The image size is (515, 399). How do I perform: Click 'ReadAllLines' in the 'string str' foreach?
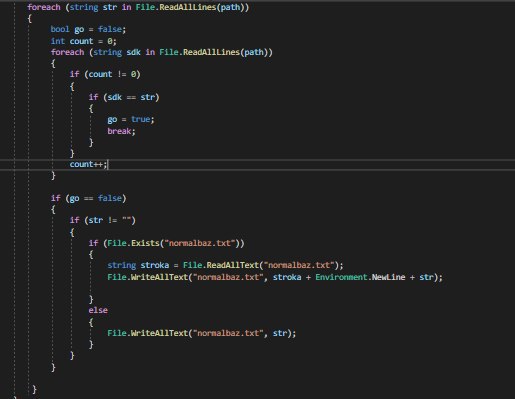pyautogui.click(x=188, y=7)
